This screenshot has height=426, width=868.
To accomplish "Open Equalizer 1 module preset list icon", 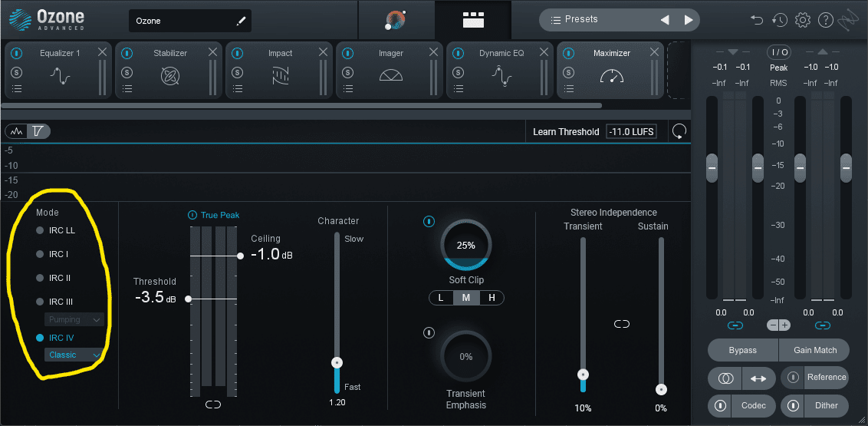I will point(17,88).
